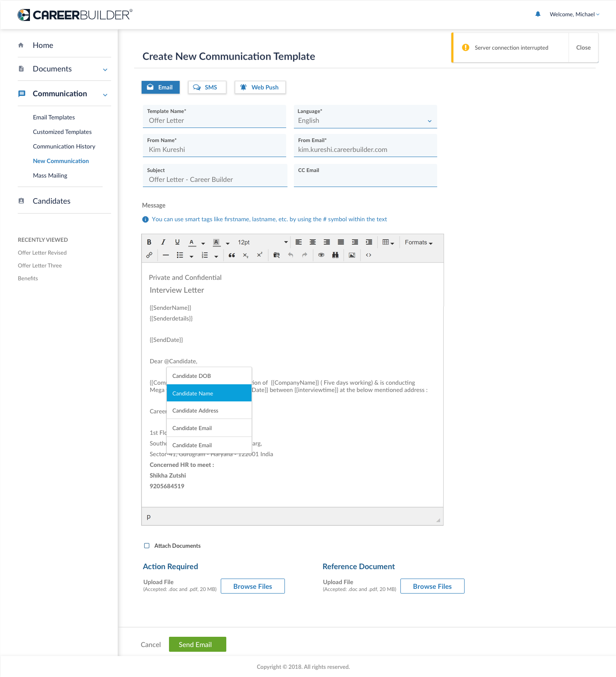Screen dimensions: 616x677
Task: Open the Formats dropdown menu
Action: pos(418,242)
